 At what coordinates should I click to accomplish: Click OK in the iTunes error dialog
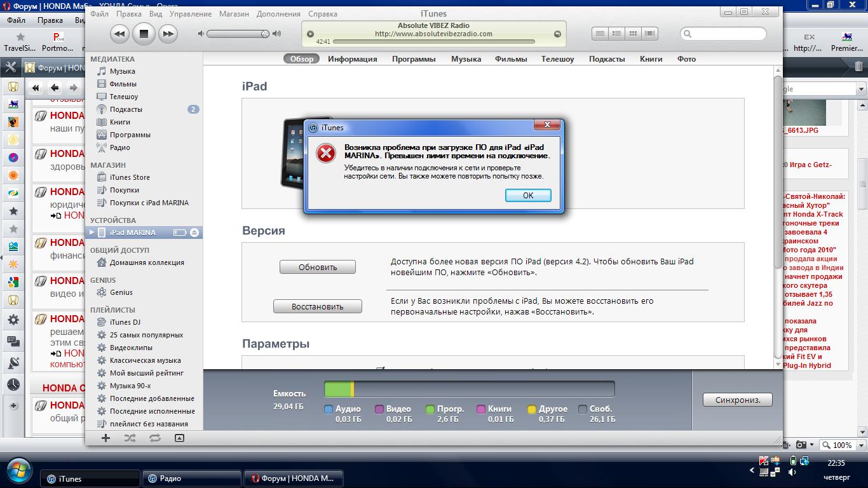point(528,195)
